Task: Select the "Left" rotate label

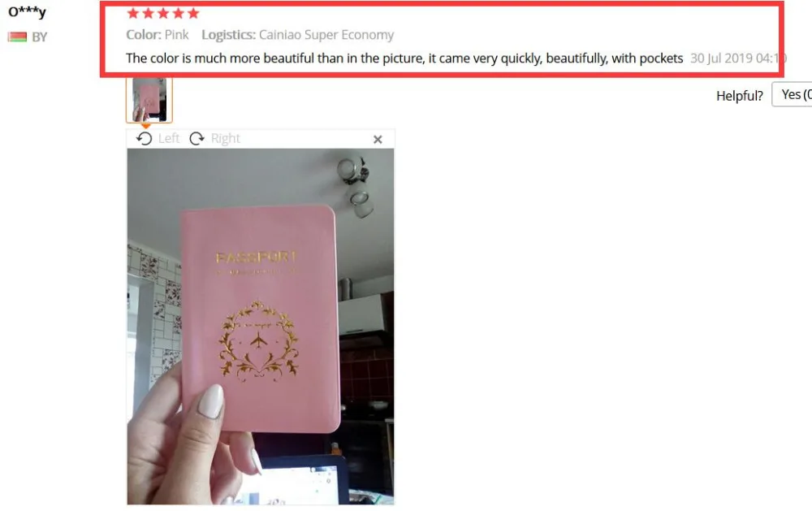Action: pos(169,138)
